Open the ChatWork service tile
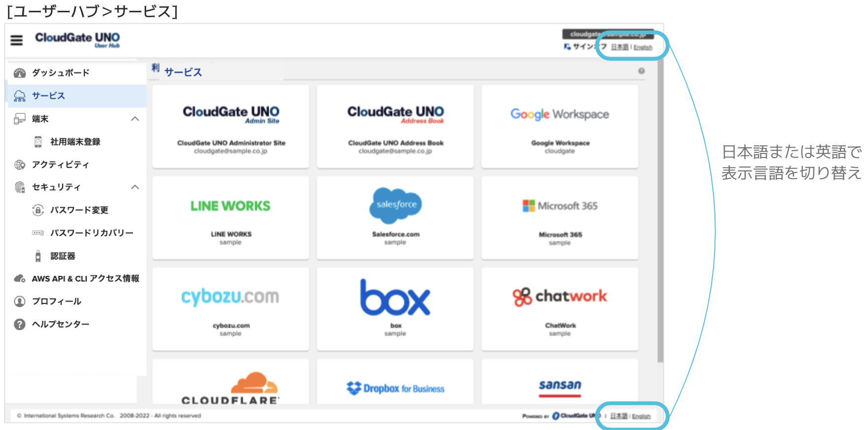The width and height of the screenshot is (868, 430). (560, 309)
